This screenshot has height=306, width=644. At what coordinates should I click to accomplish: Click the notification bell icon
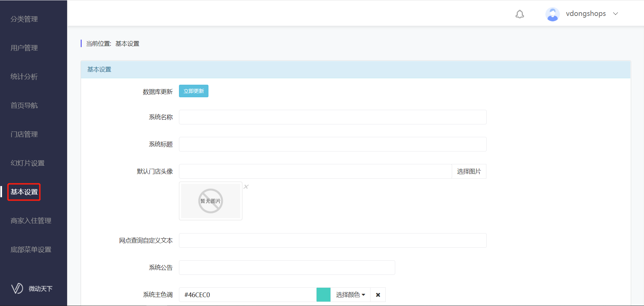tap(520, 14)
